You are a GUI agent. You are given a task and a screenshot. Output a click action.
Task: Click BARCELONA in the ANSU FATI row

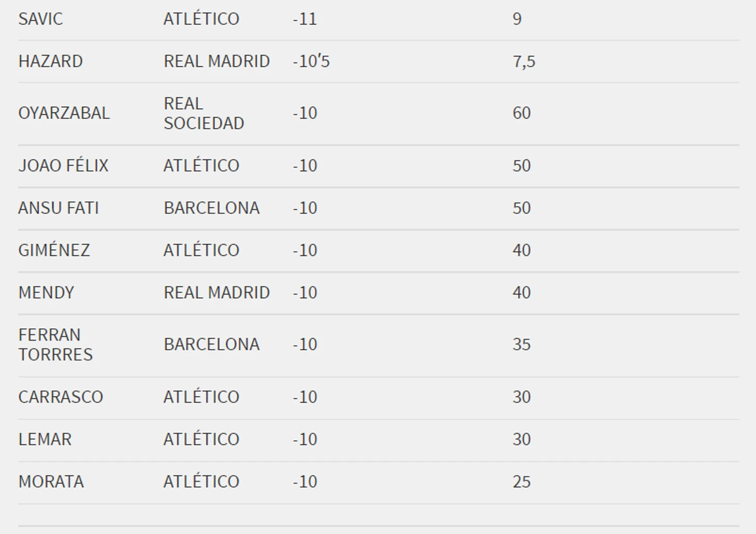coord(211,208)
